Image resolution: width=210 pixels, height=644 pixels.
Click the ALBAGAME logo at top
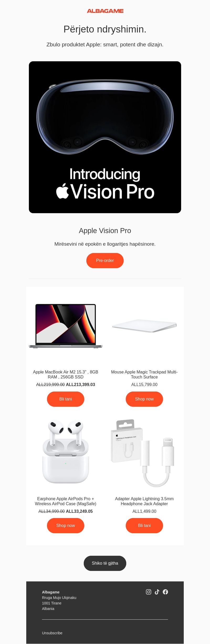(x=105, y=11)
